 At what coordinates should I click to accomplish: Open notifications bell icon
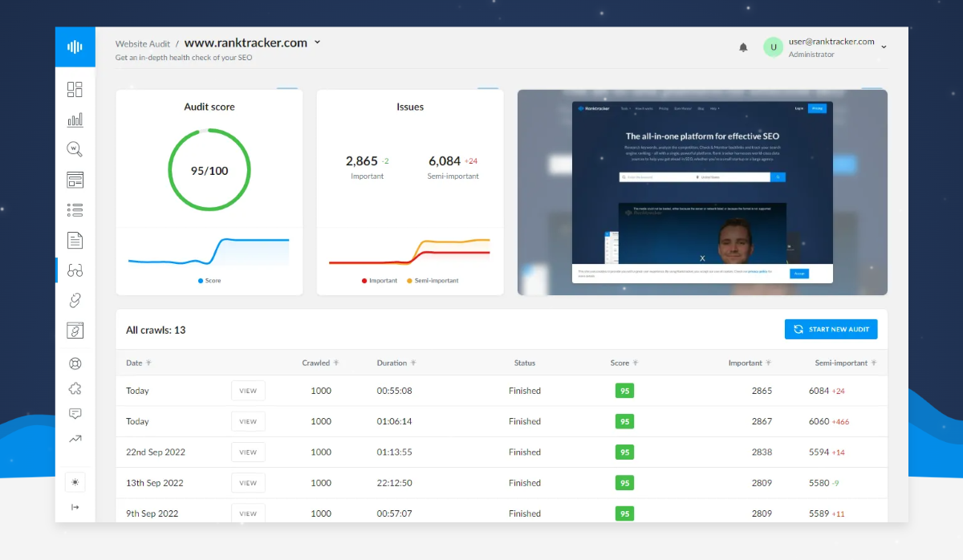coord(743,47)
